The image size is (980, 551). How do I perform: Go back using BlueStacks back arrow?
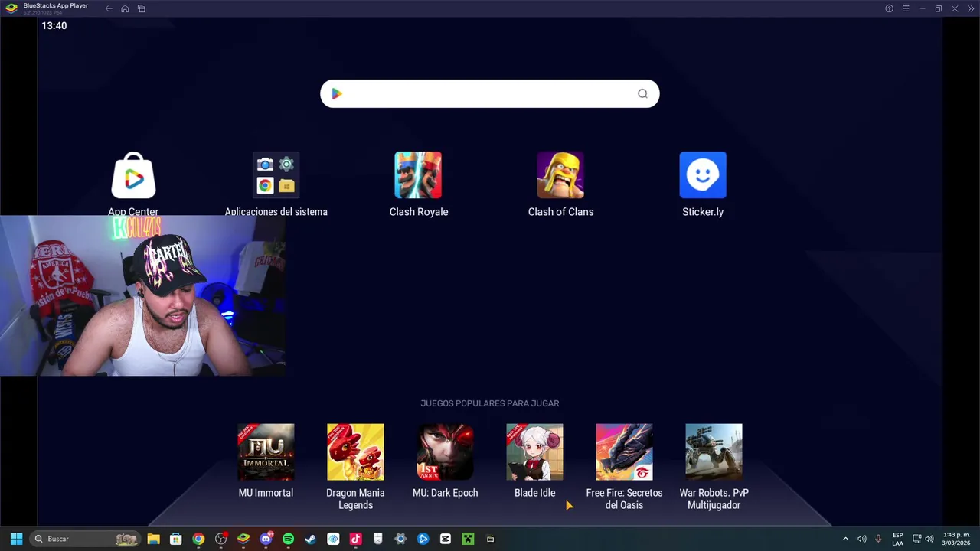click(109, 8)
